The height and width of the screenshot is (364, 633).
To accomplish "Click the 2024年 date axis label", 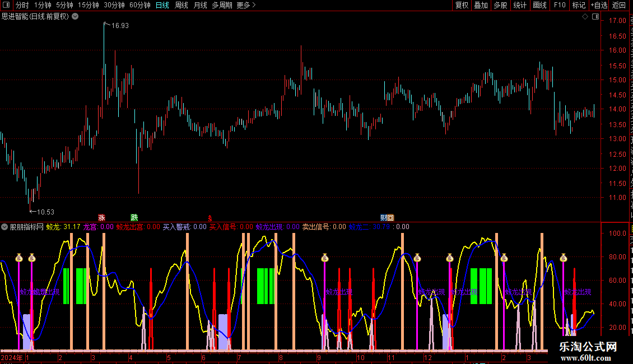I will (12, 357).
